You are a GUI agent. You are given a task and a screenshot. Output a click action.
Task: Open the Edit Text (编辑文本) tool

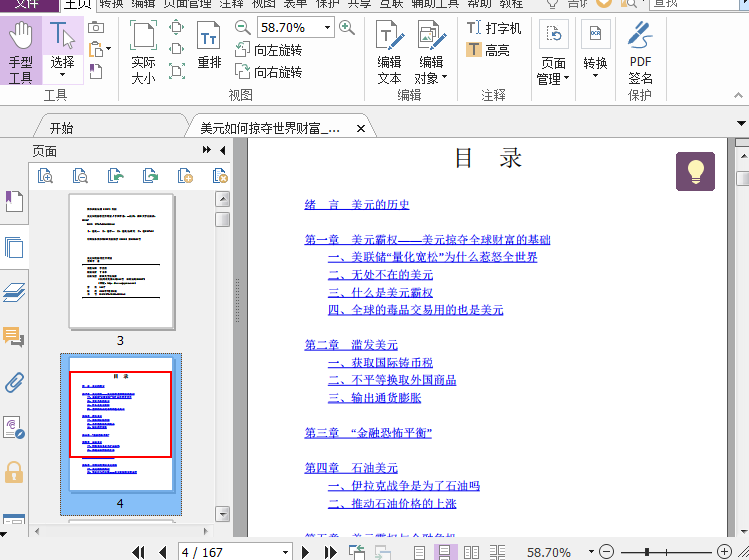(389, 53)
